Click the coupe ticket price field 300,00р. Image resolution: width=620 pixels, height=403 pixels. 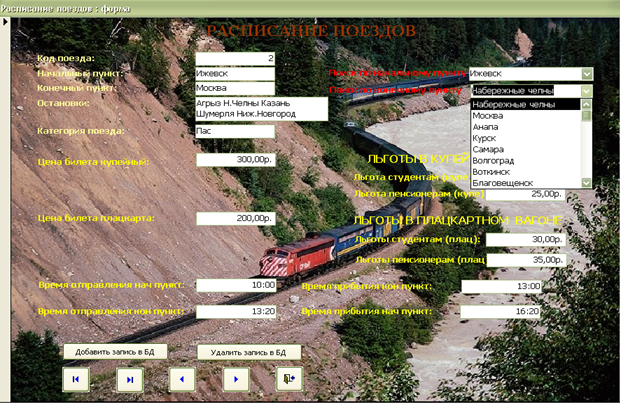[235, 159]
